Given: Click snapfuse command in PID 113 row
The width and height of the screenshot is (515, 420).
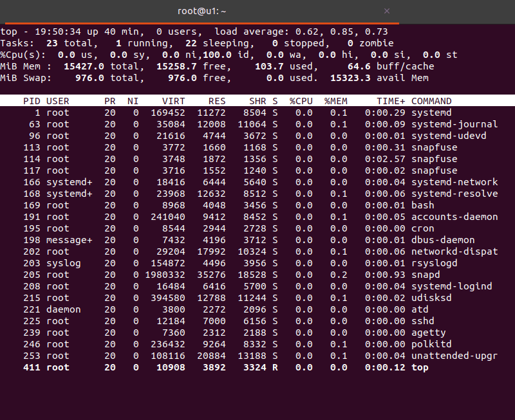Looking at the screenshot, I should tap(434, 147).
